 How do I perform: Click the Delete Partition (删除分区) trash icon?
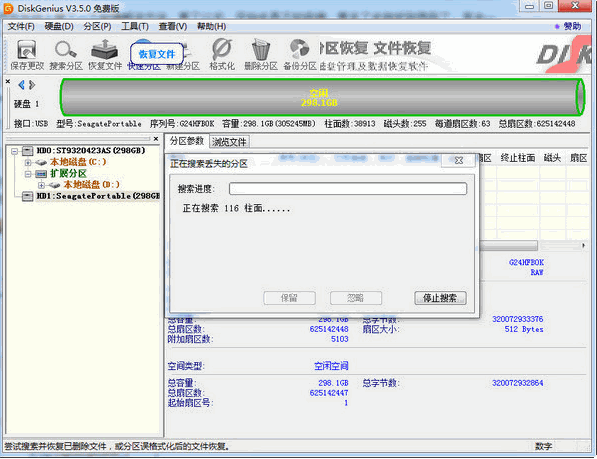[x=261, y=55]
